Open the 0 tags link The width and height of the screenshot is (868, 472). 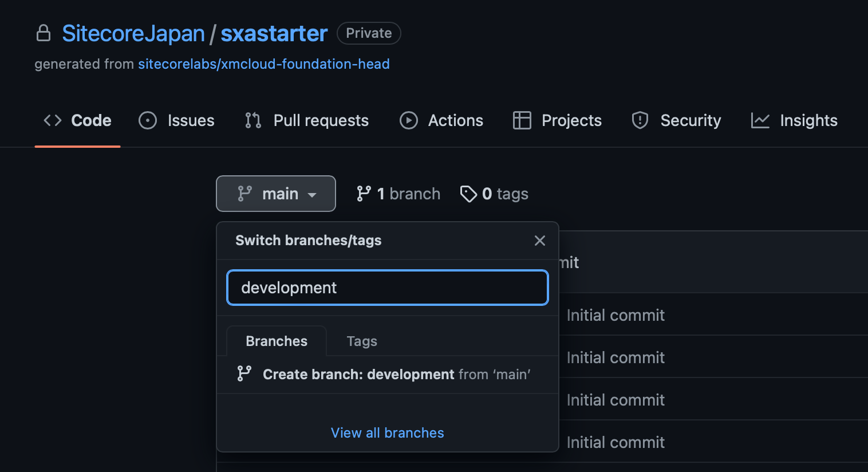494,194
